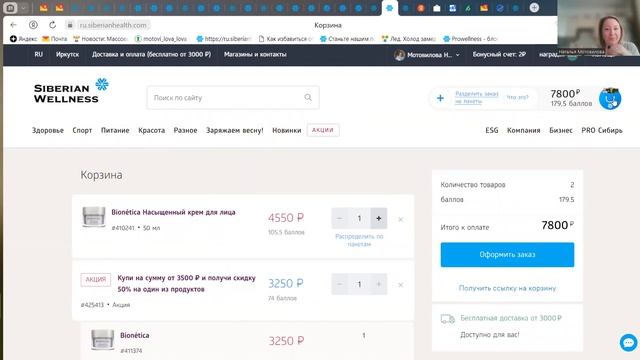This screenshot has height=360, width=640.
Task: Click the 7800 ₽ header cart total
Action: pos(565,94)
